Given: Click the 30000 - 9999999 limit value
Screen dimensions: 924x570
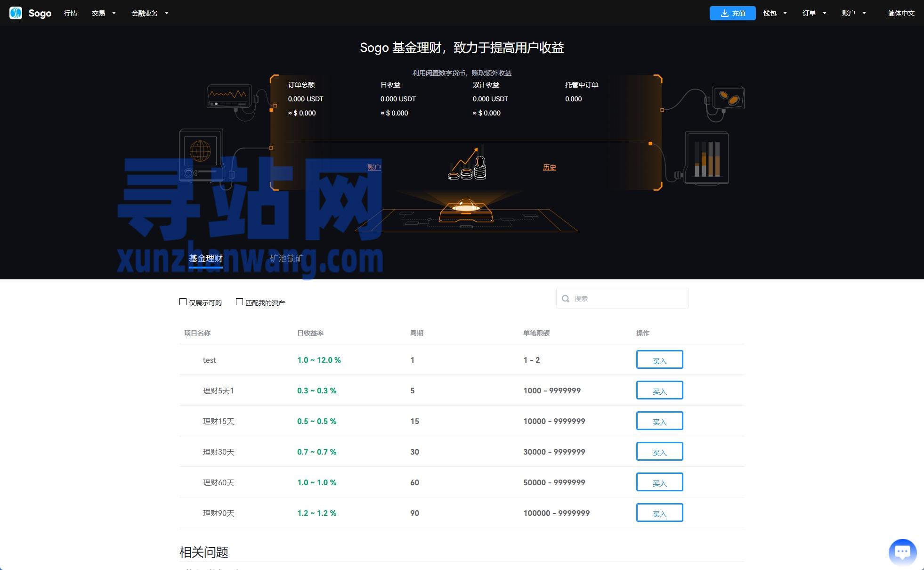Looking at the screenshot, I should coord(554,452).
